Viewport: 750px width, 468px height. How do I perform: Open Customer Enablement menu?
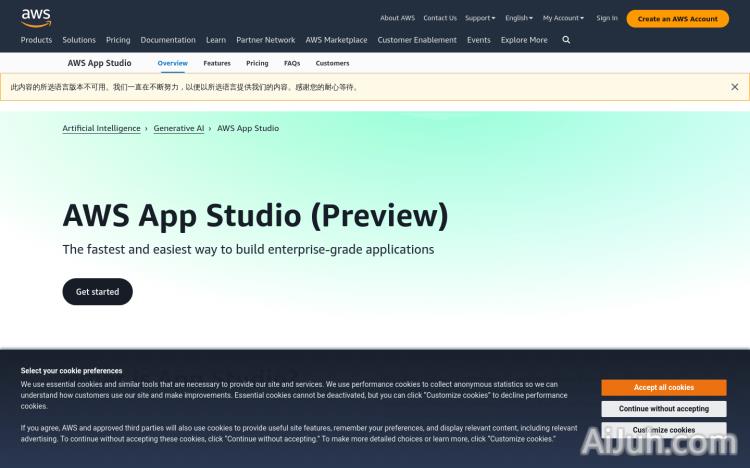point(417,40)
